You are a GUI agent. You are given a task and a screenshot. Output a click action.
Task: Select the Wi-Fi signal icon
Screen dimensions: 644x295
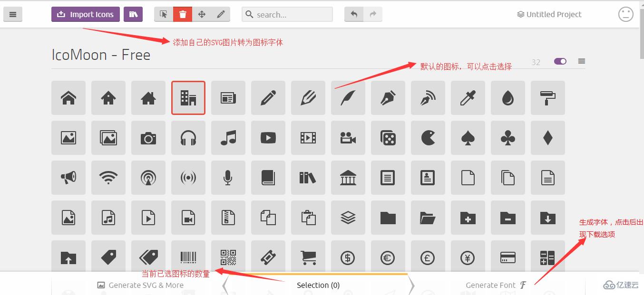108,178
